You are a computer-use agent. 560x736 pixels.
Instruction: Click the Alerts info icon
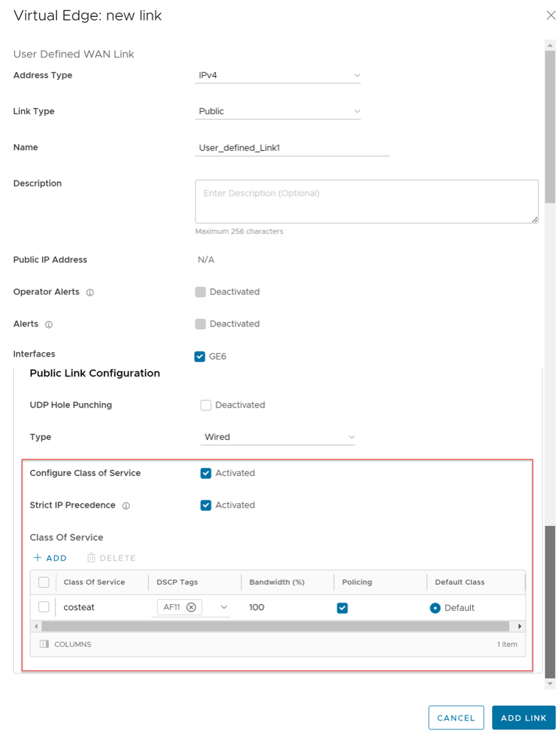click(x=49, y=324)
